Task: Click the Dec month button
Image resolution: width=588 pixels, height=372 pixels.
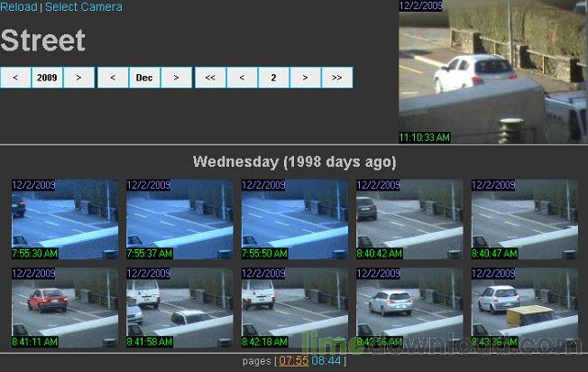Action: point(144,78)
